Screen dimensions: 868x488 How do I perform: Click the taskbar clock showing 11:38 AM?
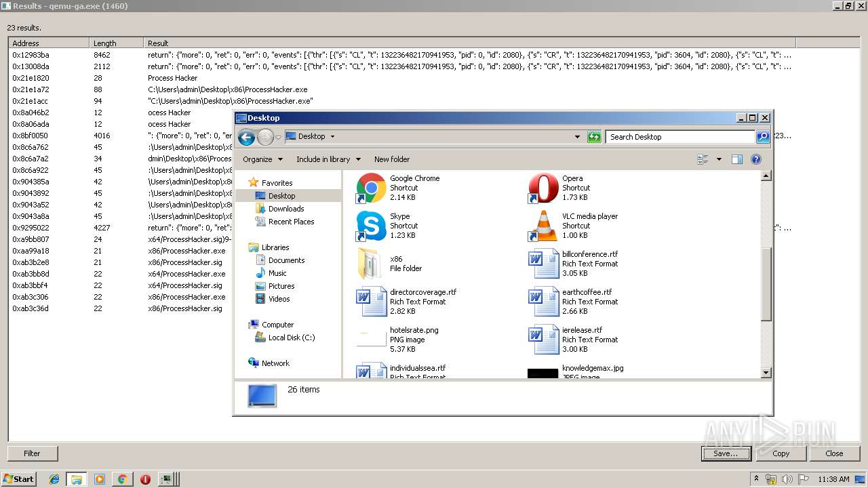[x=833, y=479]
